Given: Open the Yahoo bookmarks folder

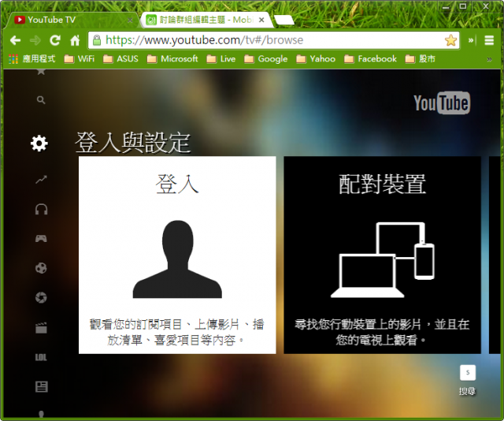Looking at the screenshot, I should click(x=316, y=59).
